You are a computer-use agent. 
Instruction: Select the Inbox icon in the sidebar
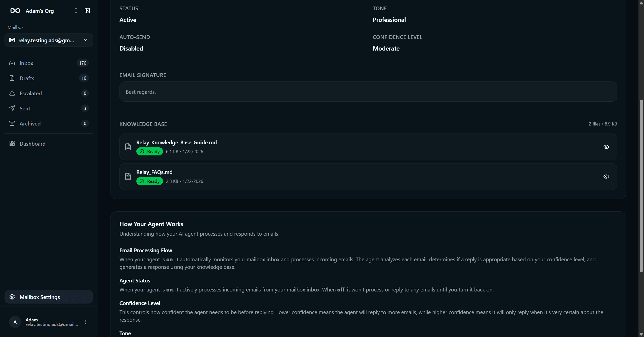pyautogui.click(x=12, y=63)
